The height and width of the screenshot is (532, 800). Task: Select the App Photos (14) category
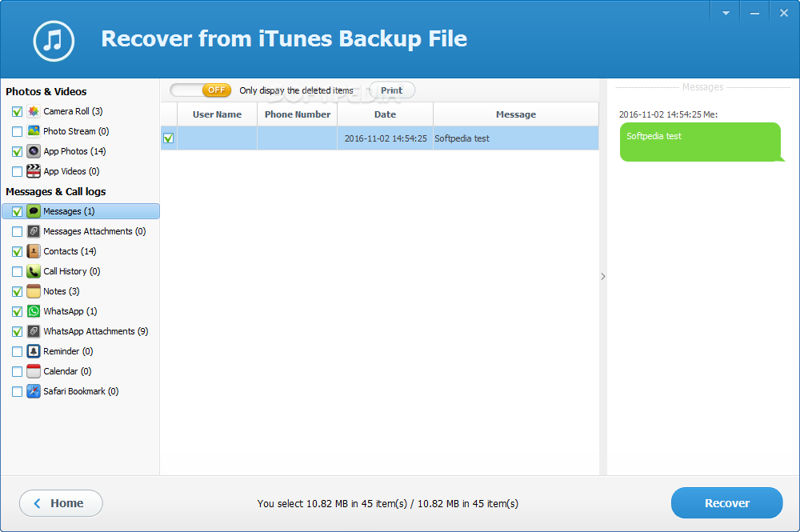point(74,151)
